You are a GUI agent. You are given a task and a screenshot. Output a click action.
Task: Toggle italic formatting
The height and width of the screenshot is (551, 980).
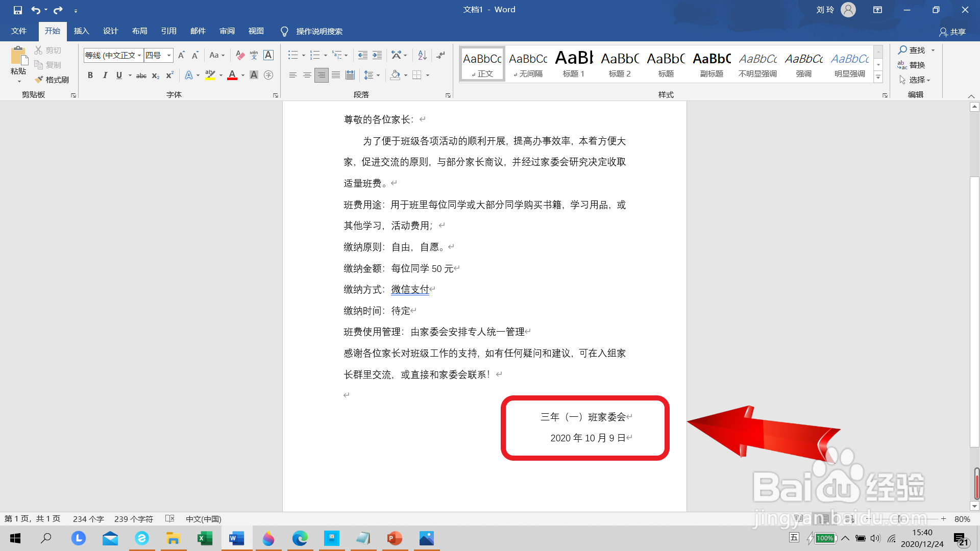click(x=105, y=75)
